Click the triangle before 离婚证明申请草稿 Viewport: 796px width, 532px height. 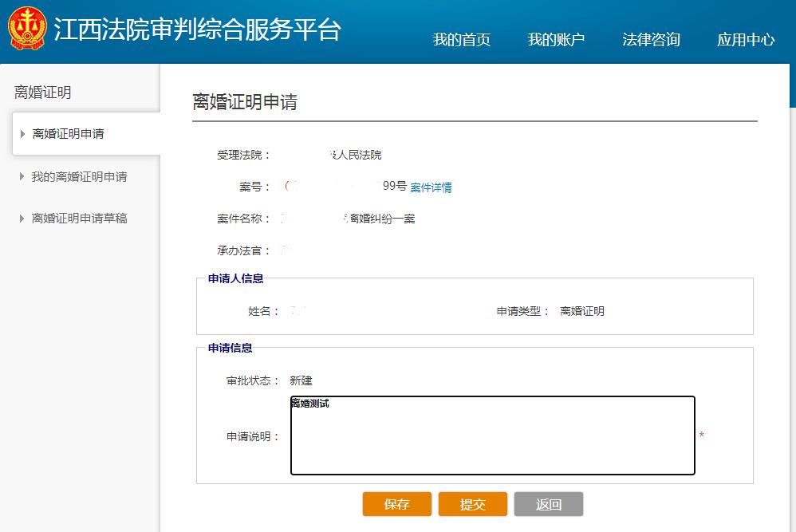pyautogui.click(x=22, y=218)
